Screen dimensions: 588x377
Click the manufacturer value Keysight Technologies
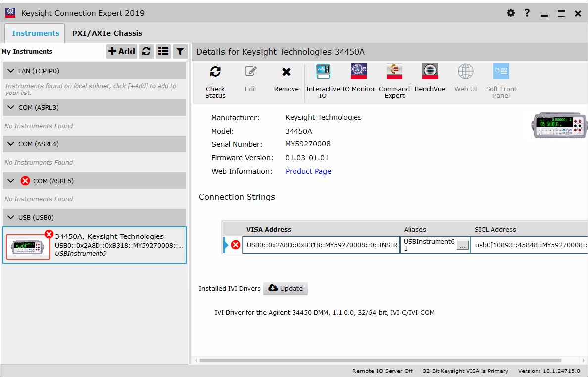[323, 117]
